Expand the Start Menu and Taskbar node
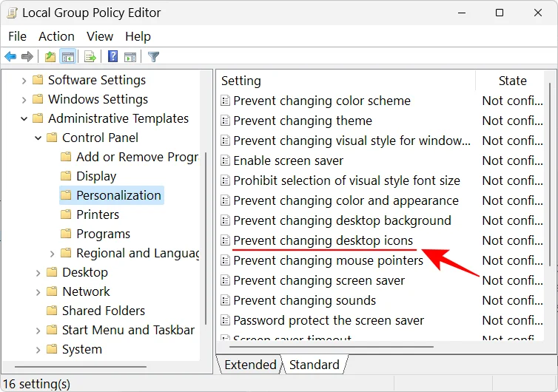The width and height of the screenshot is (558, 392). 38,331
